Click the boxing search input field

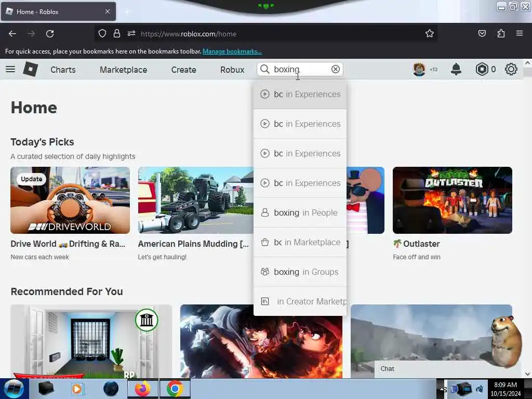tap(301, 69)
